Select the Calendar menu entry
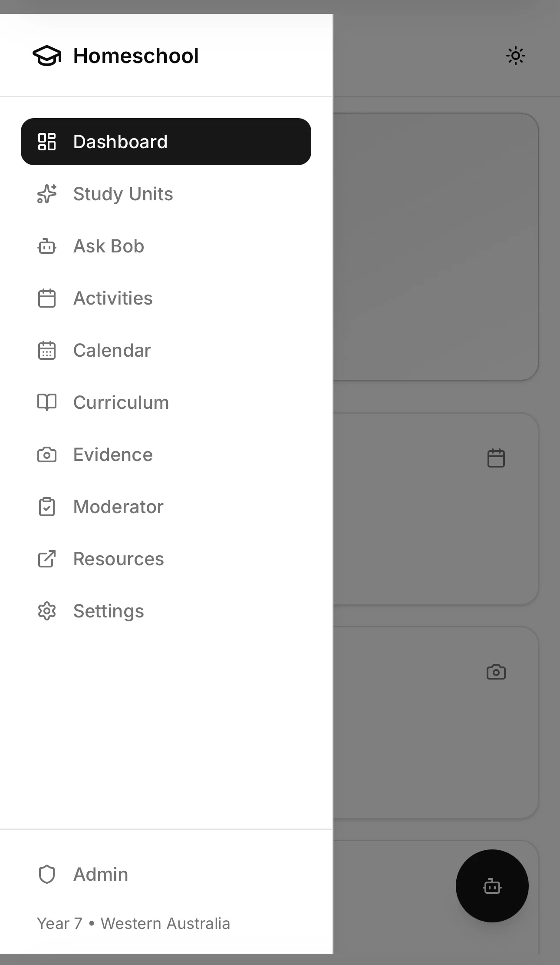This screenshot has width=560, height=965. (x=112, y=350)
